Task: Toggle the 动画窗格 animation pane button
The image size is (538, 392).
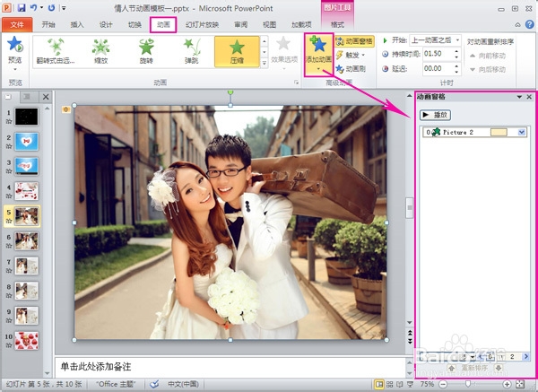Action: pyautogui.click(x=355, y=41)
